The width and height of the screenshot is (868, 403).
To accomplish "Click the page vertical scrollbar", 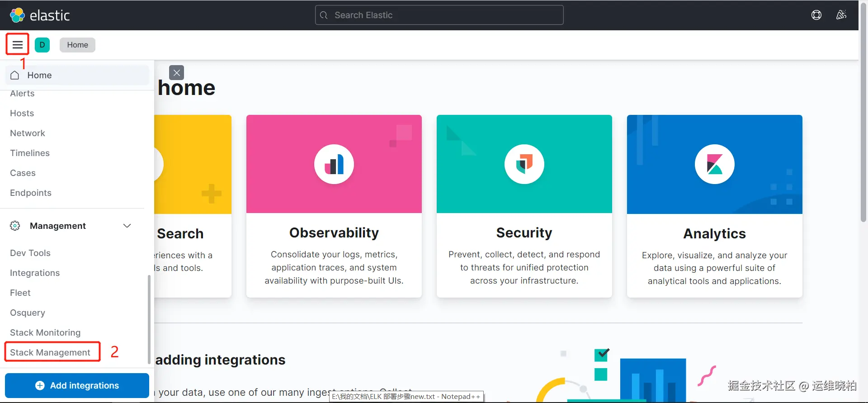I will click(863, 113).
